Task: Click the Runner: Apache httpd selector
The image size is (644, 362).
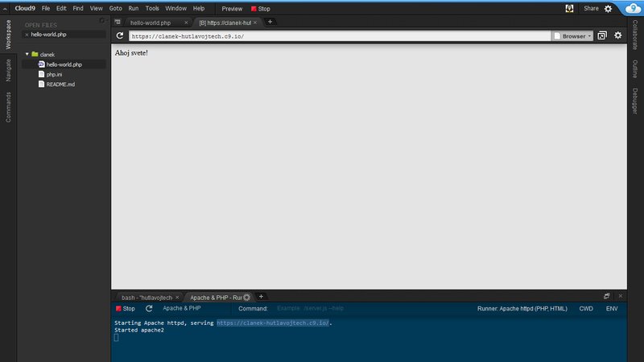Action: pos(522,308)
